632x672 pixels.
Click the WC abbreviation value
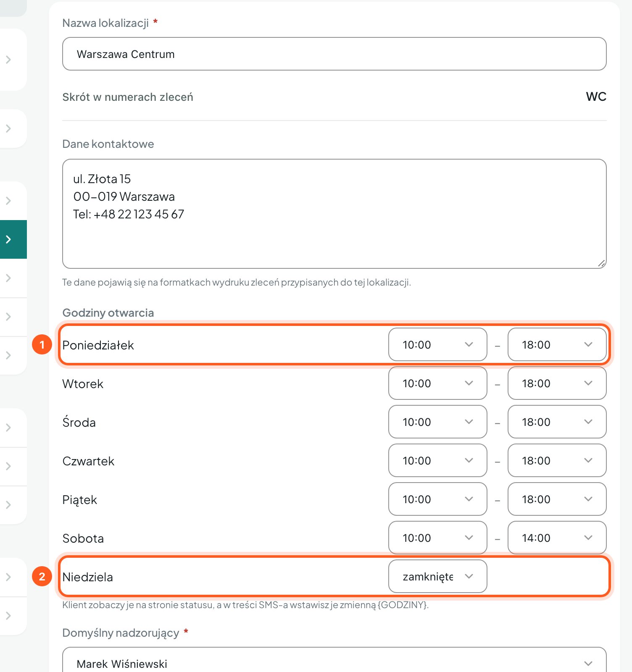[596, 97]
